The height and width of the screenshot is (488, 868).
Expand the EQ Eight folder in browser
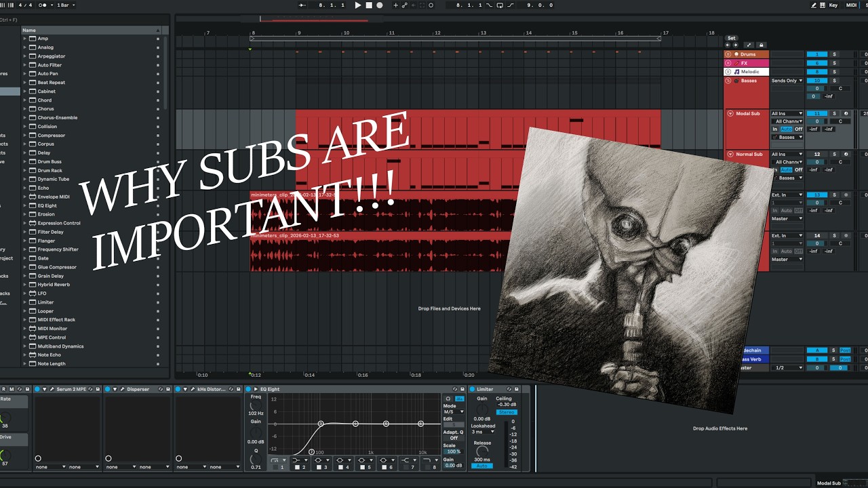tap(24, 205)
